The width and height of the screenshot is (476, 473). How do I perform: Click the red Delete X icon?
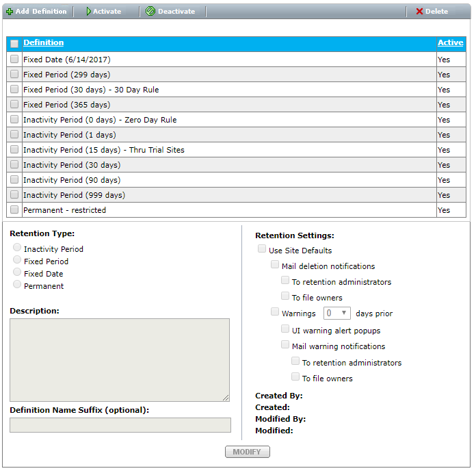click(419, 12)
